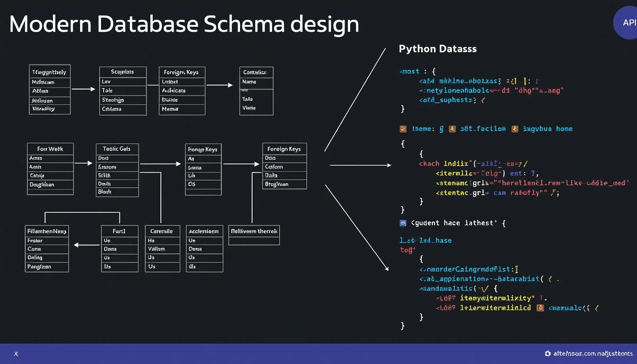The height and width of the screenshot is (364, 637).
Task: Click the 'chach lndiix' code line
Action: [473, 164]
